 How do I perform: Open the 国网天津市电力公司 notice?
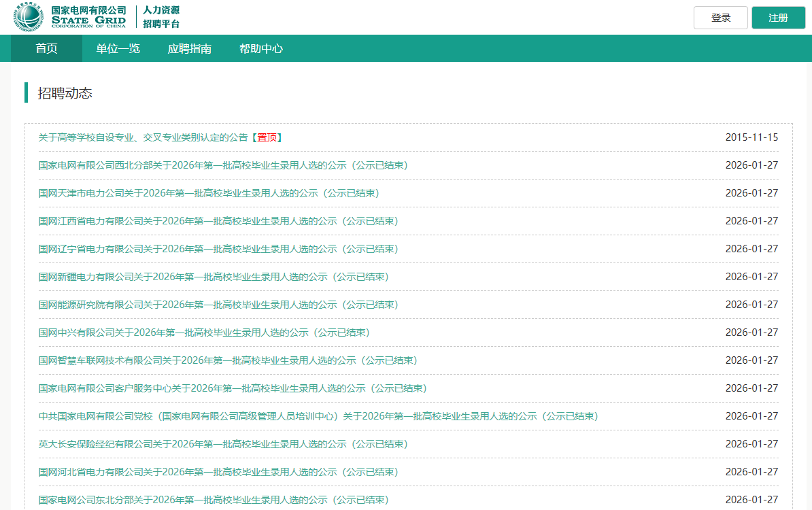click(209, 193)
